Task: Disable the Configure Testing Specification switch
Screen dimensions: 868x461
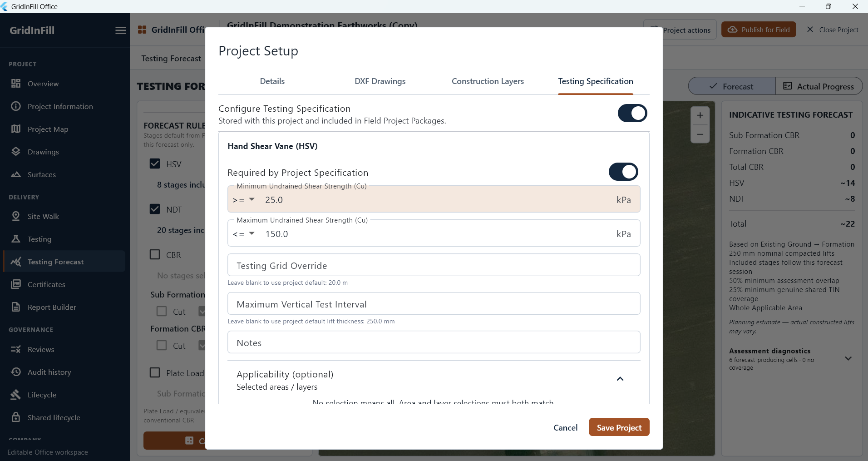Action: (x=632, y=113)
